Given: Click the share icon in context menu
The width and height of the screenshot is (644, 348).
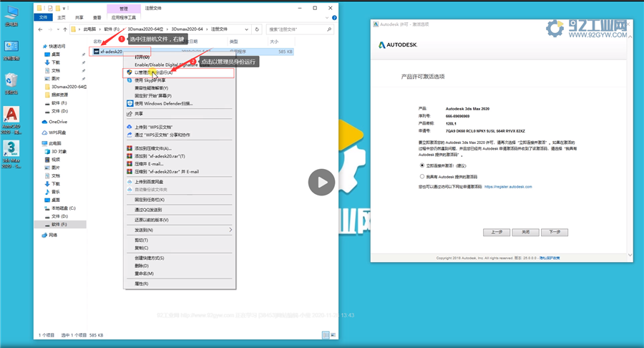Looking at the screenshot, I should point(130,114).
